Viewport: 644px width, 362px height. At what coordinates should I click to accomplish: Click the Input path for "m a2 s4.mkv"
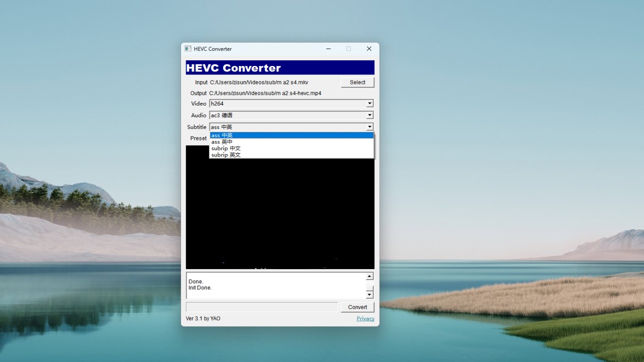point(258,82)
